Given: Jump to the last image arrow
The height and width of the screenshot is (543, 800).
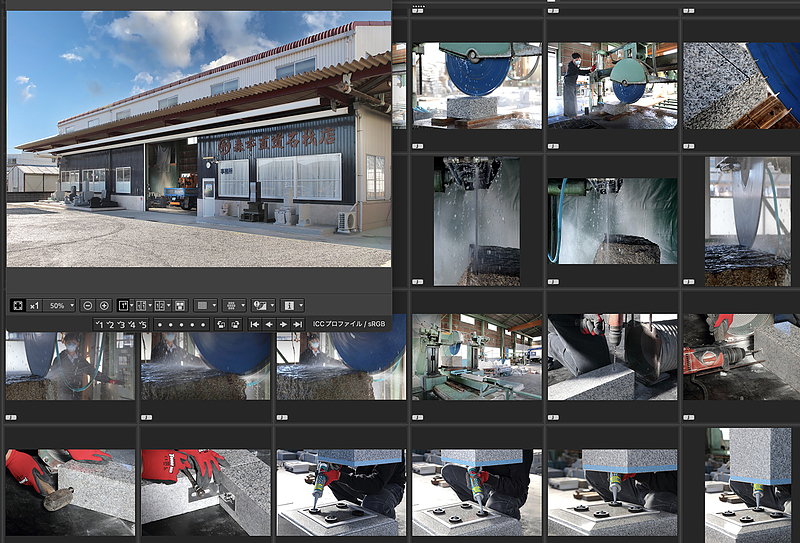Looking at the screenshot, I should (x=298, y=325).
